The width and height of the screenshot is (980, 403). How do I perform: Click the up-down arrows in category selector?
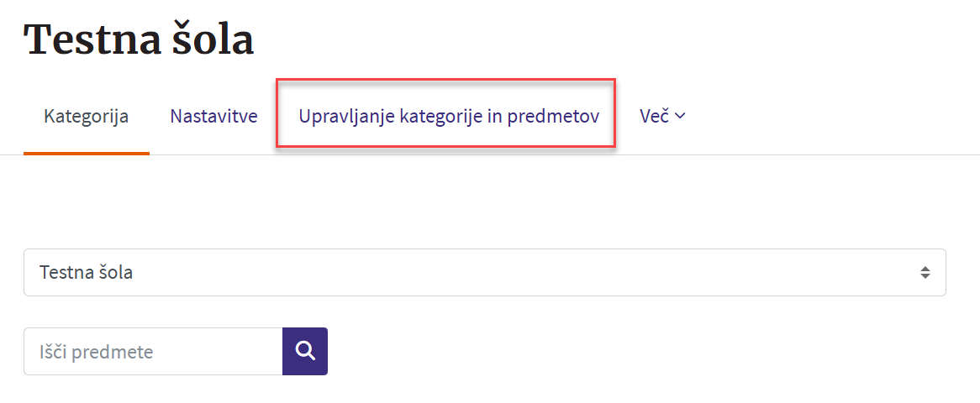925,272
